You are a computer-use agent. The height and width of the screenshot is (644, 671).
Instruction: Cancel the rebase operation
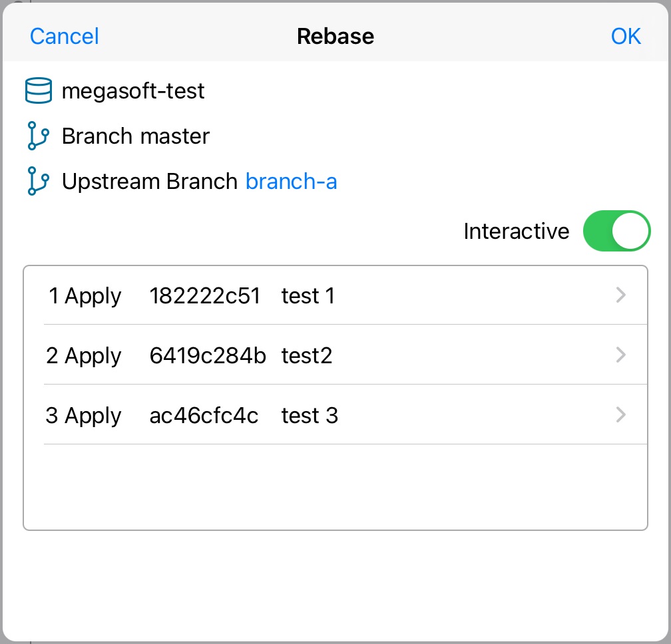(63, 37)
